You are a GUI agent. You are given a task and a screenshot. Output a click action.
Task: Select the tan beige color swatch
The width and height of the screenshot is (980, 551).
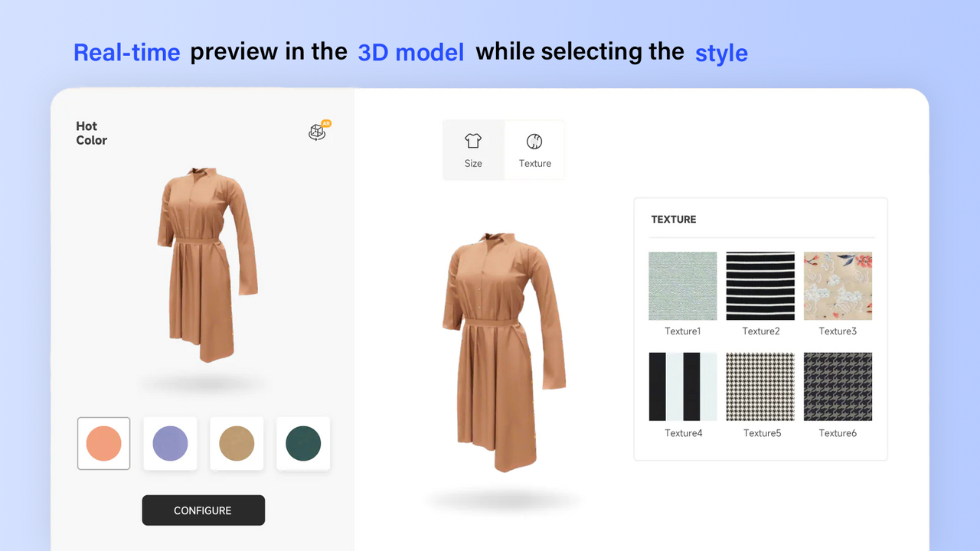[237, 443]
